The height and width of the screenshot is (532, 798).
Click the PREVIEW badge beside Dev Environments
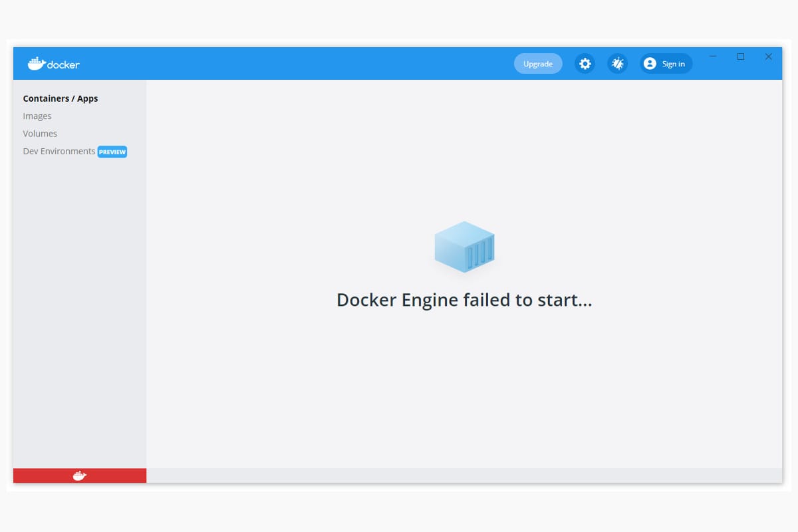tap(112, 152)
